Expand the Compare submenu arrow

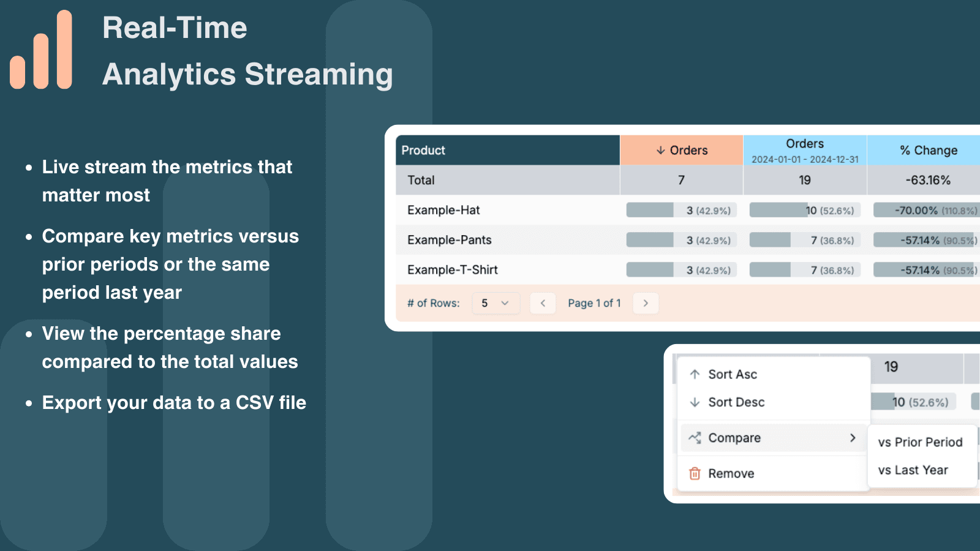[x=852, y=438]
